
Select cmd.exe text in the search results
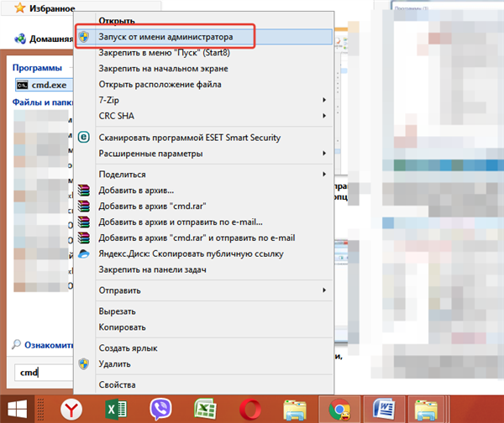click(49, 85)
